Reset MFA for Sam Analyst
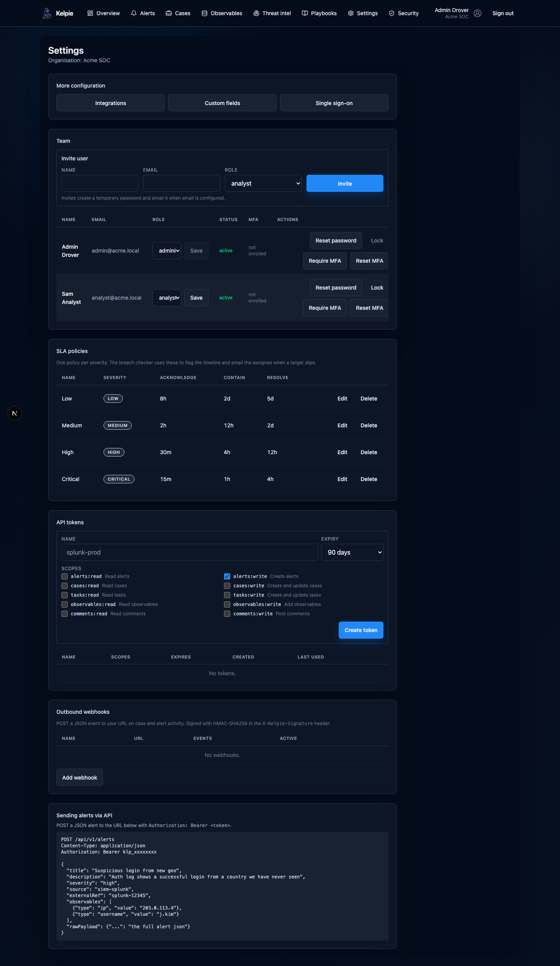Screen dimensions: 560x966 pos(369,308)
